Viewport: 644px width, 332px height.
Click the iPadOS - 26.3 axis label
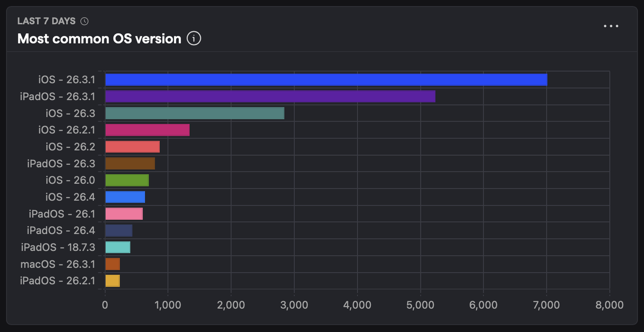[x=61, y=163]
